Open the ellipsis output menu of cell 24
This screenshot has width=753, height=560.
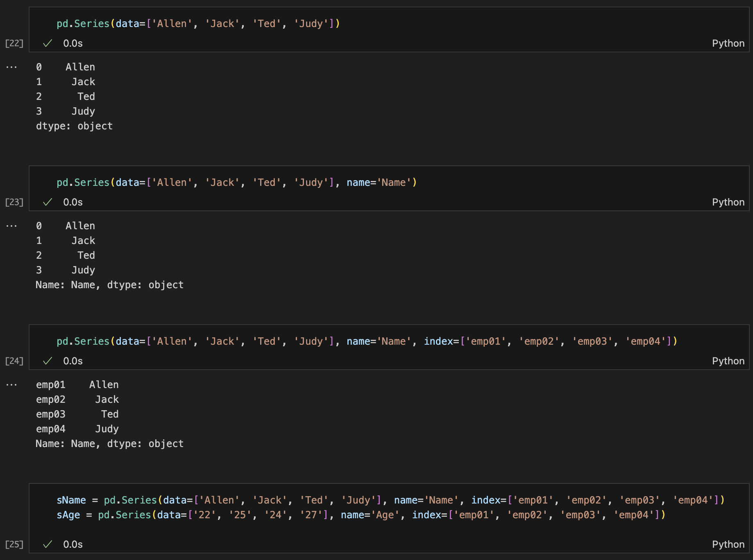pos(11,385)
